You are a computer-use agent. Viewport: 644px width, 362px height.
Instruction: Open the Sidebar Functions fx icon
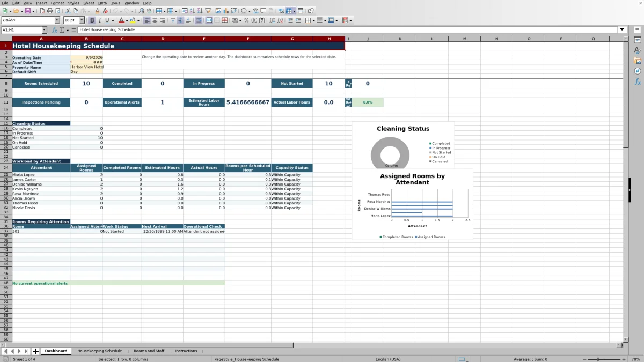pos(638,82)
